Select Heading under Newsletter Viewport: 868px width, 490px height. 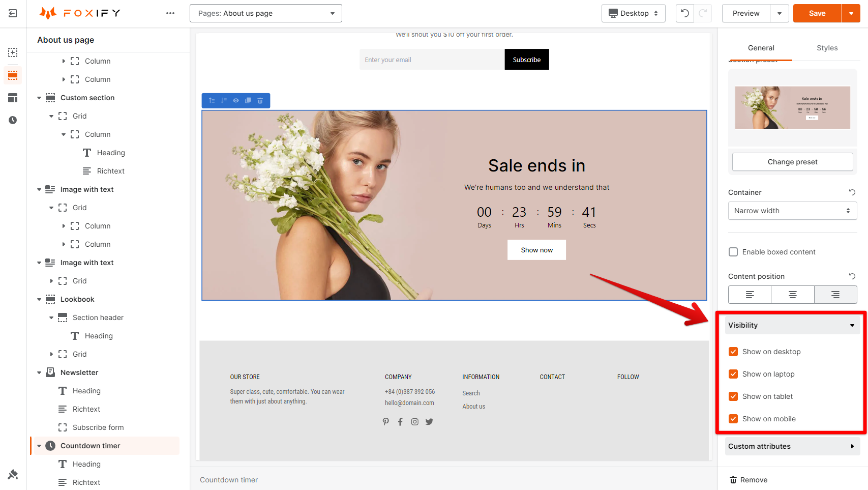click(86, 391)
